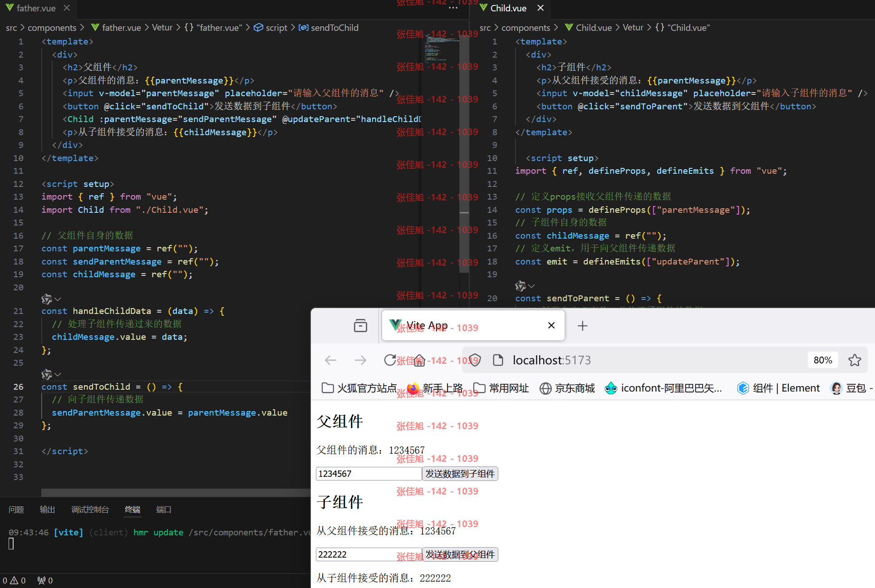Click the 发送数据到父组件 button
Image resolution: width=875 pixels, height=588 pixels.
point(460,554)
